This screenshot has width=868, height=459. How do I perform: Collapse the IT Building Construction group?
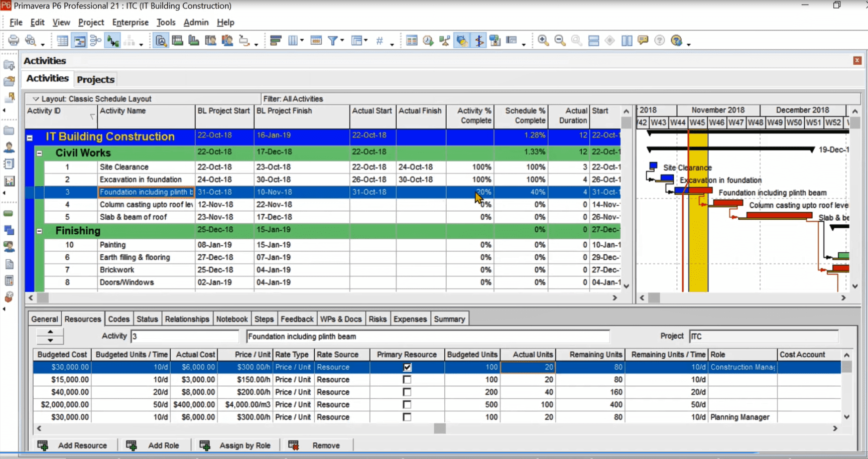[30, 137]
